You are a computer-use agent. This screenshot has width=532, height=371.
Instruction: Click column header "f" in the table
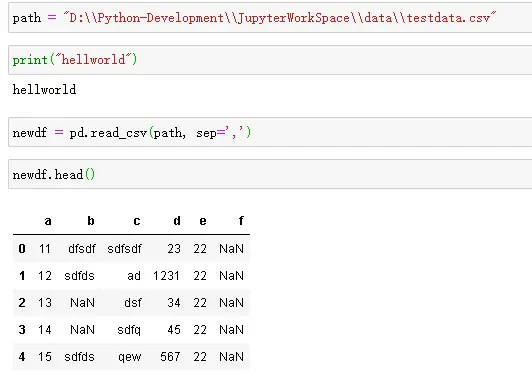(x=241, y=221)
